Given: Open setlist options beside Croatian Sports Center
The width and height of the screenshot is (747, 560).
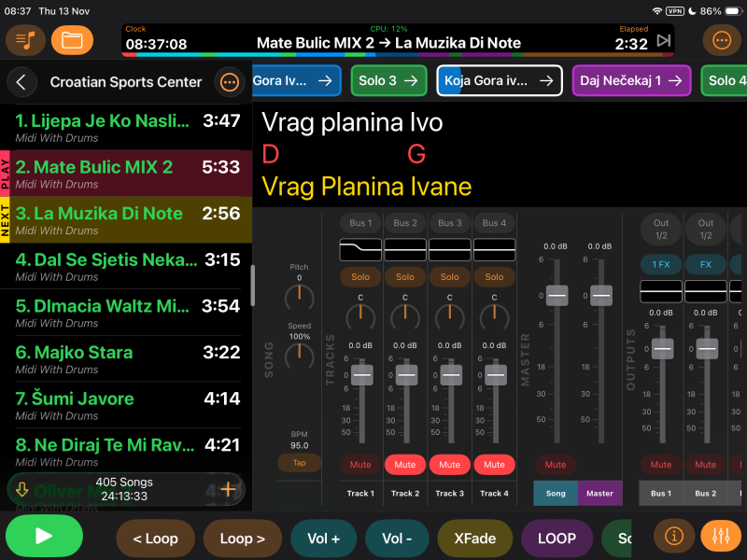Looking at the screenshot, I should tap(229, 82).
